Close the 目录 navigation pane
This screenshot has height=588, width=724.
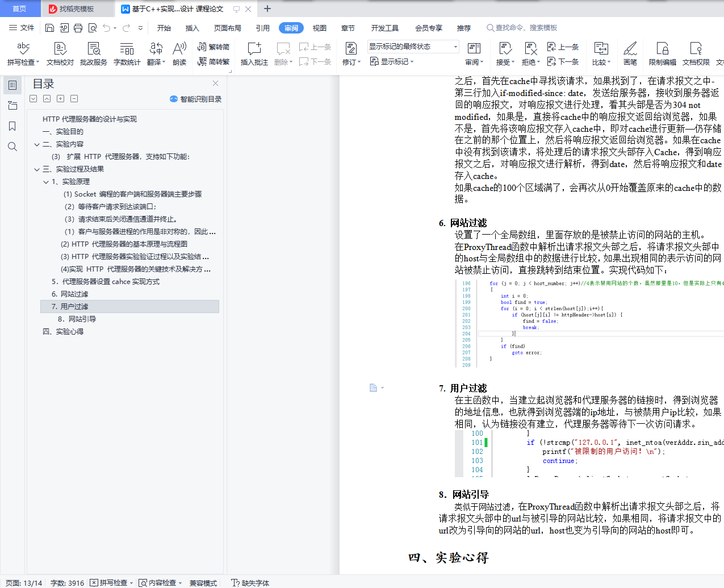[x=215, y=84]
